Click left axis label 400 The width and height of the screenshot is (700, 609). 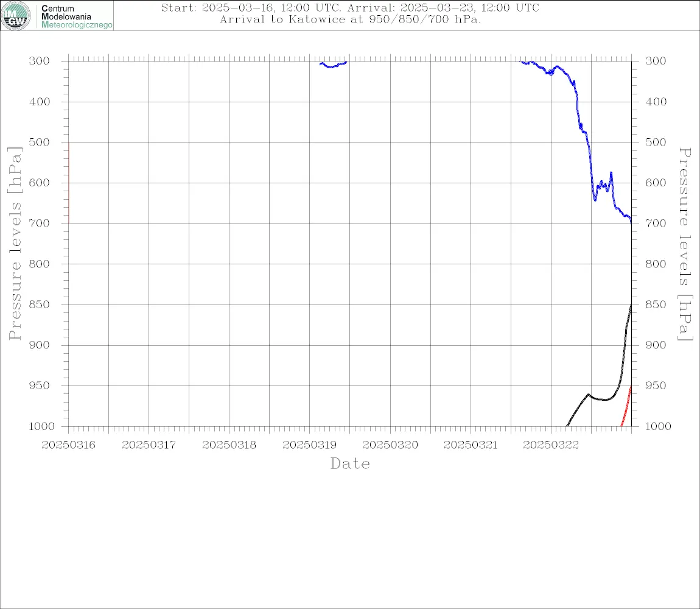40,102
